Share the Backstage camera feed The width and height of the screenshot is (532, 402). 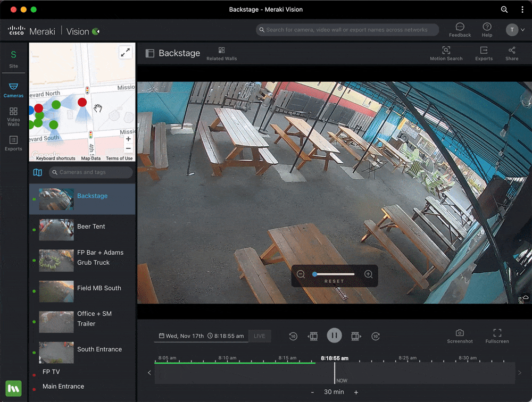[511, 53]
